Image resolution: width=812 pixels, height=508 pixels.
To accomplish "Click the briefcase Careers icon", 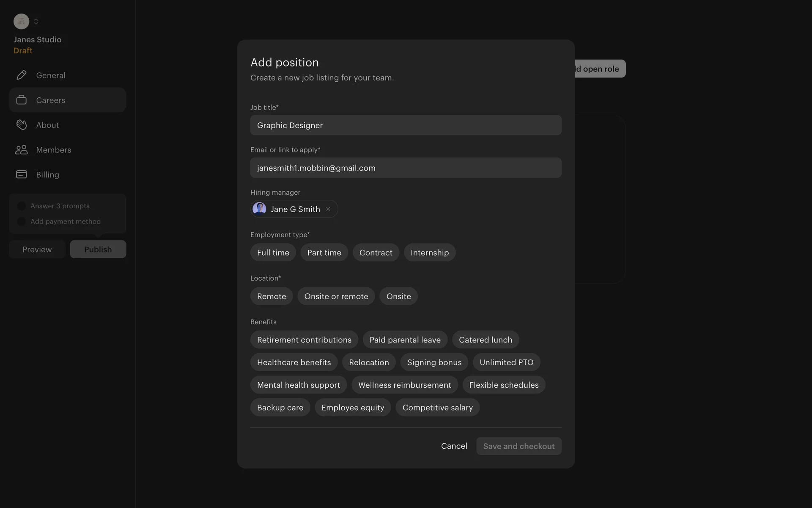I will [21, 100].
